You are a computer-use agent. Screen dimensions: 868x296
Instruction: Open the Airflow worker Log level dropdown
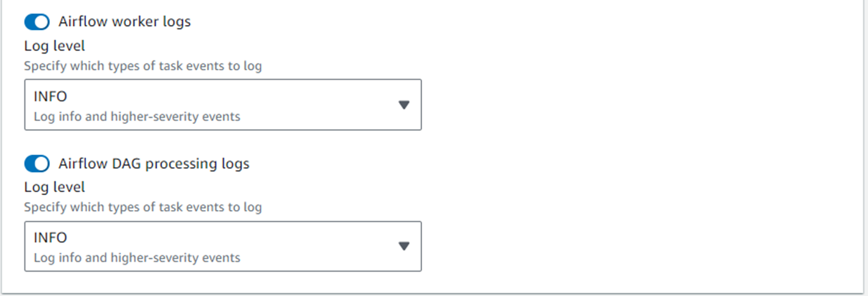(223, 105)
